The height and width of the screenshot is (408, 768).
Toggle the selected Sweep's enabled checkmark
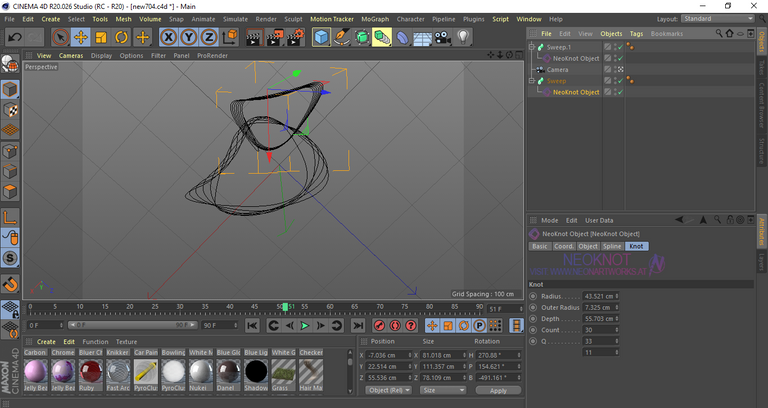tap(621, 81)
